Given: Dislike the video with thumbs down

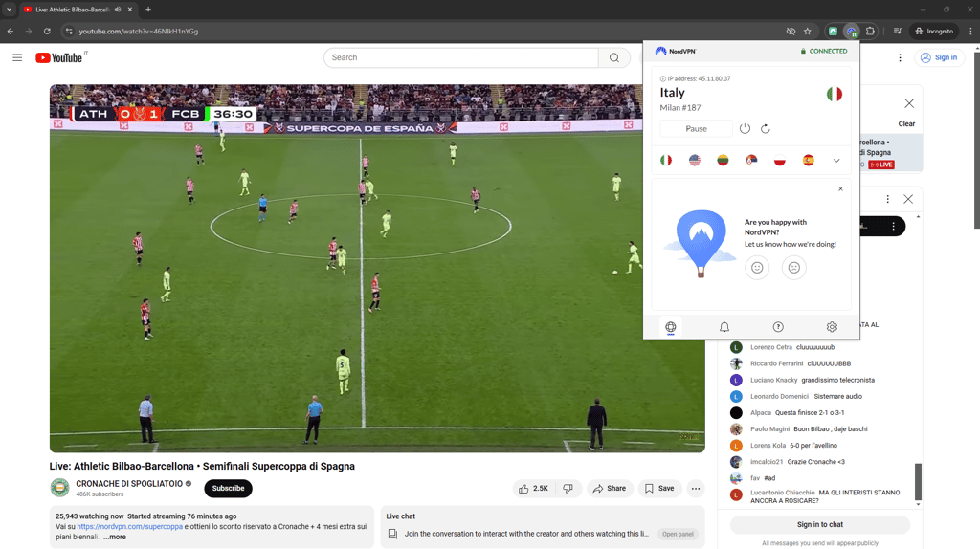Looking at the screenshot, I should pyautogui.click(x=568, y=489).
